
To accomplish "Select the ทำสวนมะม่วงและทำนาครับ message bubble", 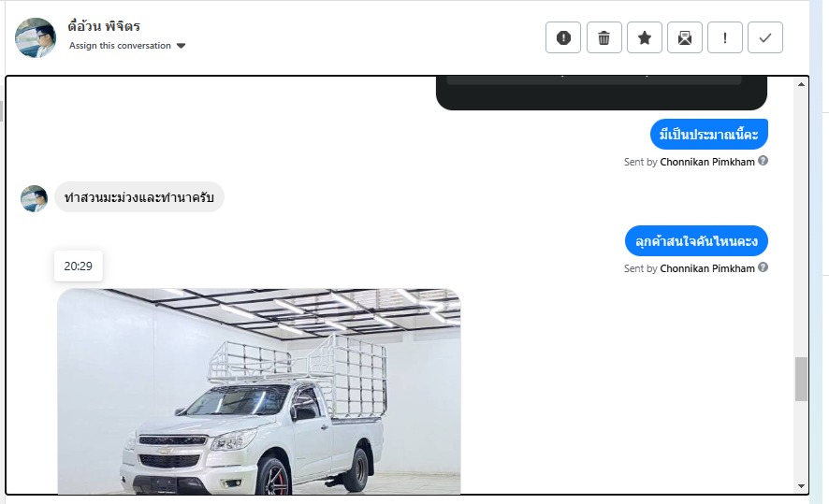I will (139, 197).
